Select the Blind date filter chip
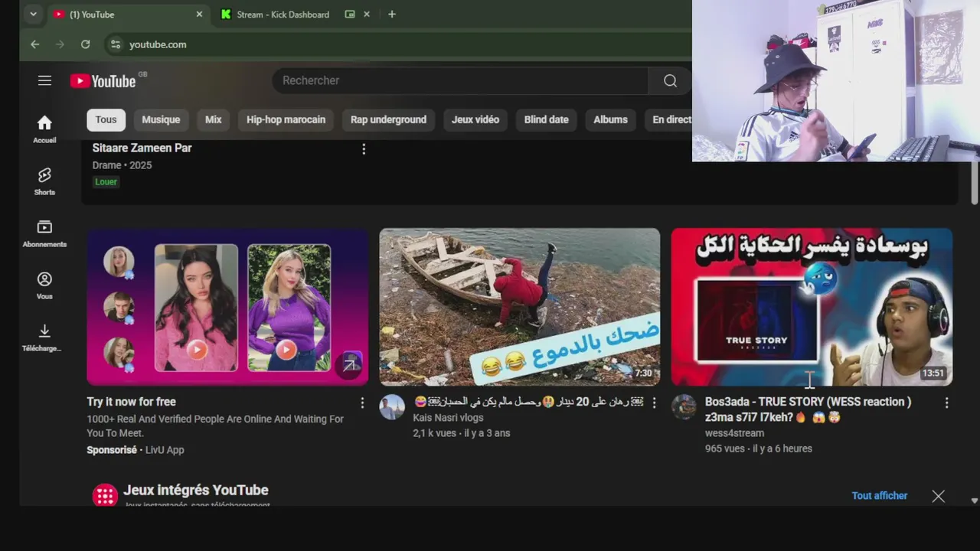 click(x=547, y=119)
